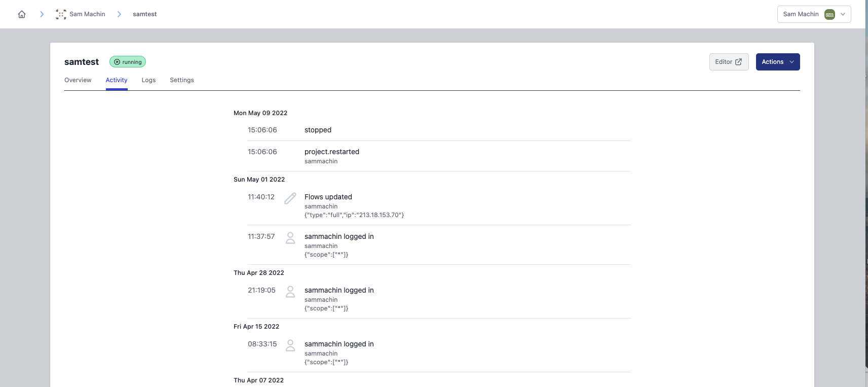
Task: Open the Actions dropdown menu
Action: pyautogui.click(x=777, y=62)
